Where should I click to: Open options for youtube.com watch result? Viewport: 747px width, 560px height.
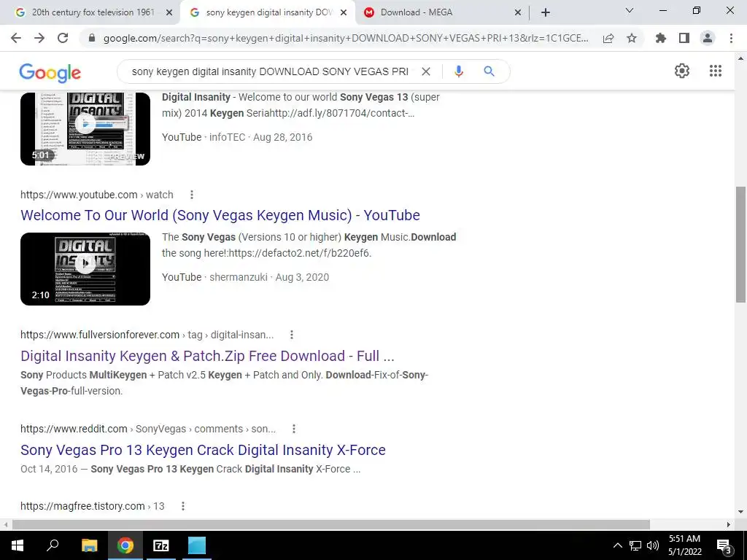[192, 195]
